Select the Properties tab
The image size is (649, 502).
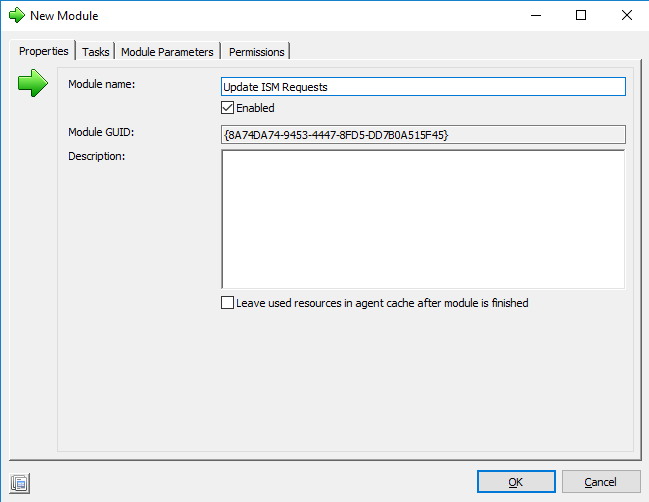pyautogui.click(x=43, y=50)
